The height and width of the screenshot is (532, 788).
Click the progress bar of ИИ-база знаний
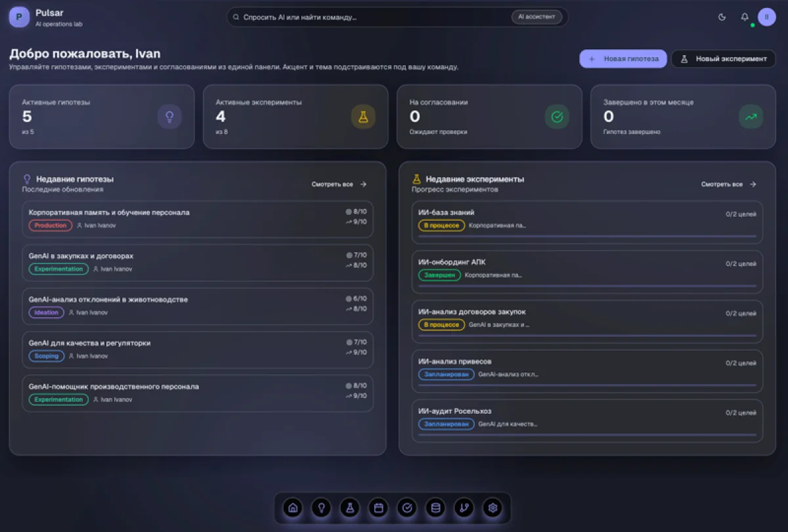(x=587, y=236)
